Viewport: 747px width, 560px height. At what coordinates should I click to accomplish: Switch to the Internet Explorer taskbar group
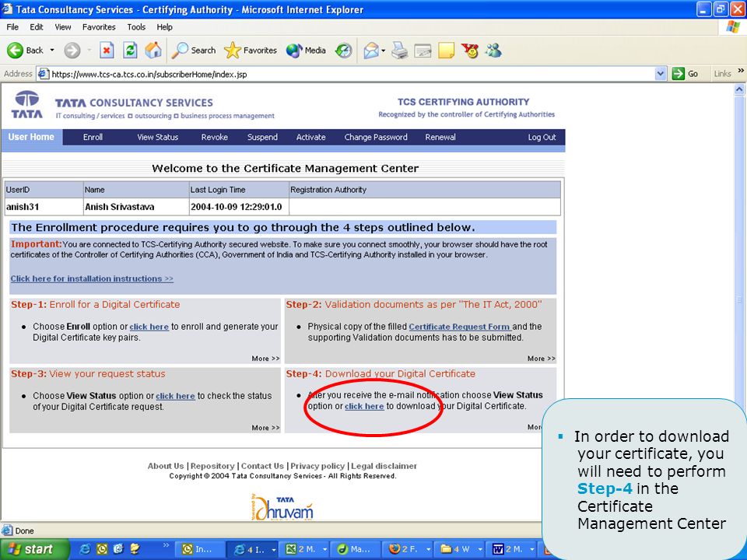pos(252,549)
